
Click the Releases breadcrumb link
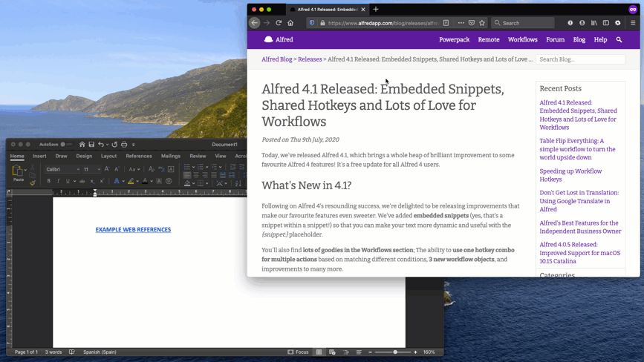[x=310, y=59]
